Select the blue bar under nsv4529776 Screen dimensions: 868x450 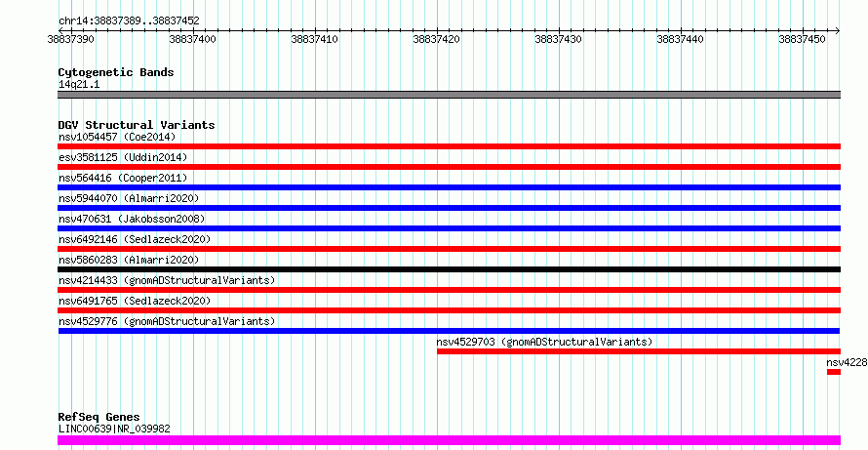point(449,331)
